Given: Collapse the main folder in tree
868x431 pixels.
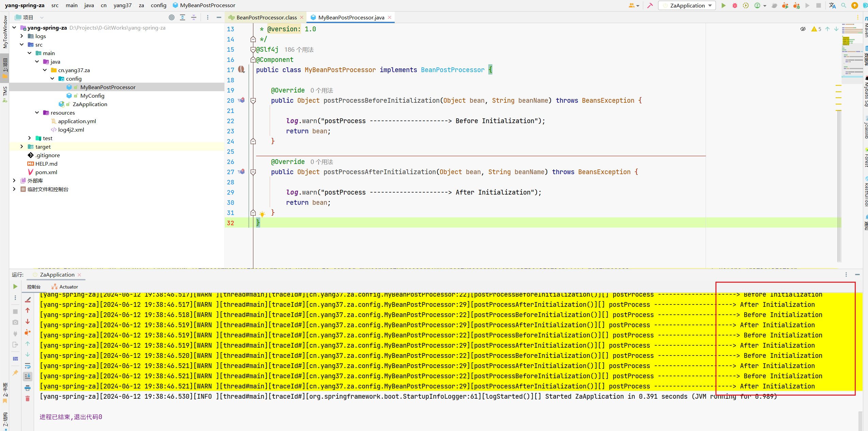Looking at the screenshot, I should (x=30, y=53).
